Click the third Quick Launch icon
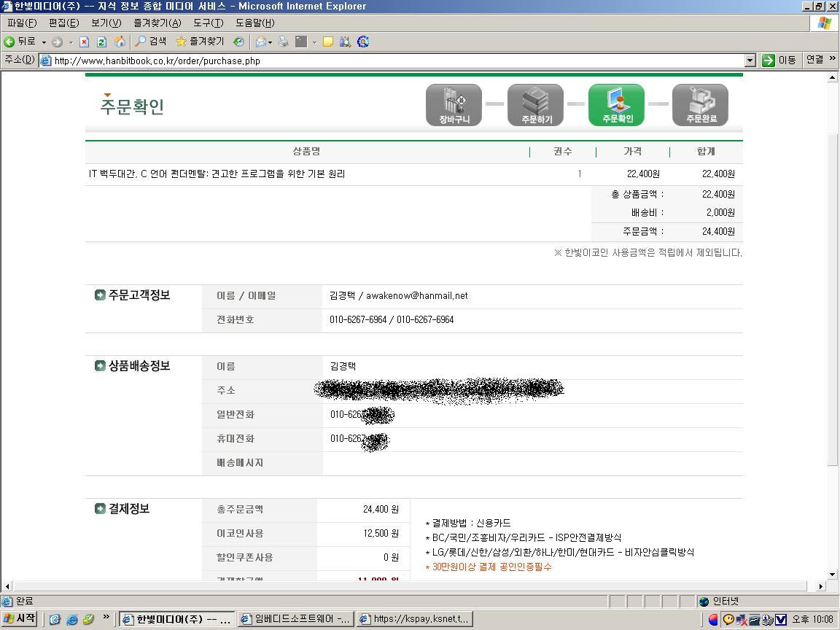Viewport: 840px width, 630px height. 89,619
